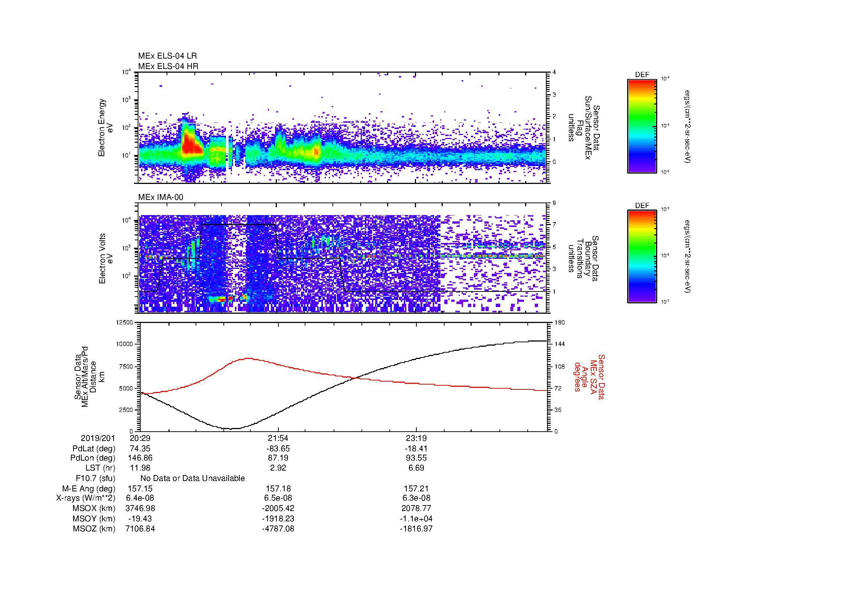Click the '21:54' time tick label
The width and height of the screenshot is (868, 613).
click(x=278, y=438)
